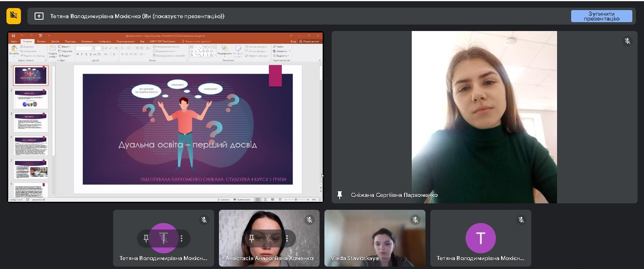Switch to the Главная ribbon tab
The image size is (644, 269).
click(27, 41)
